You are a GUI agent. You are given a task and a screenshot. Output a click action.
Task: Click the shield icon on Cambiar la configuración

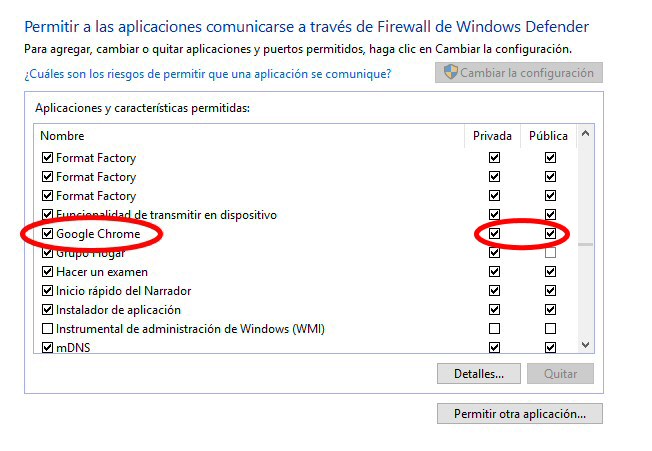(x=450, y=73)
